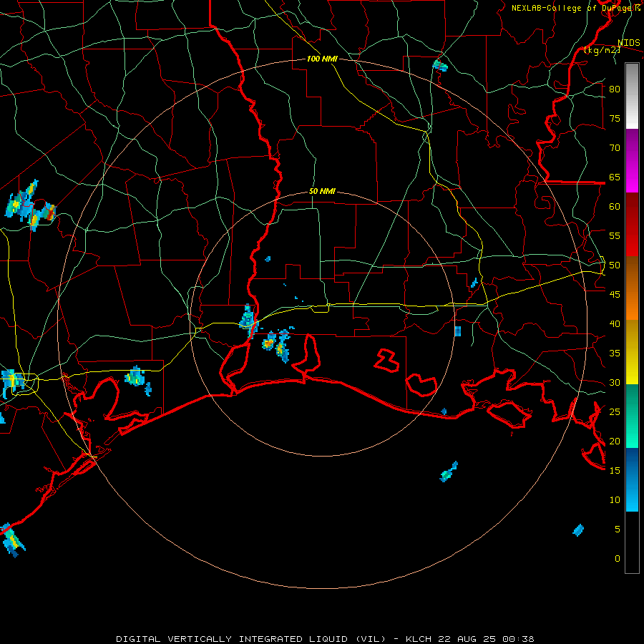Click the 50 value on the color scale
The height and width of the screenshot is (644, 644).
coord(615,265)
